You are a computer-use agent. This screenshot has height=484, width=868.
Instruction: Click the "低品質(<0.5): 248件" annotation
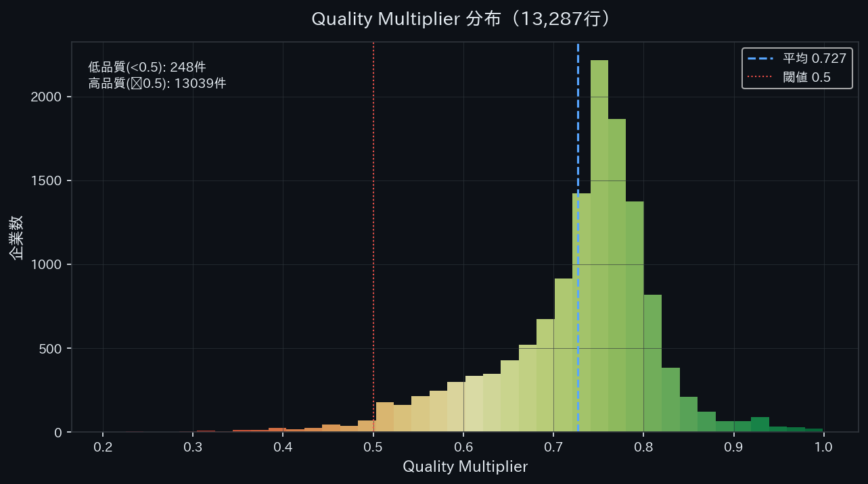[x=147, y=68]
